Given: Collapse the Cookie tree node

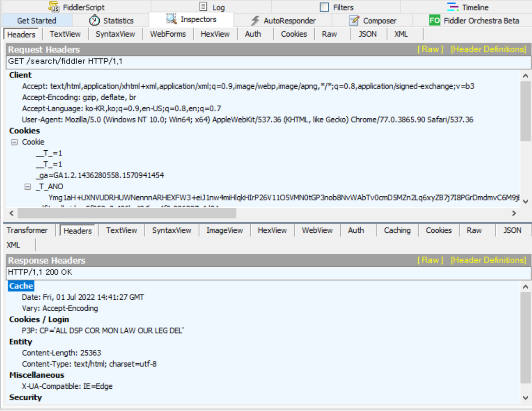Looking at the screenshot, I should 14,142.
